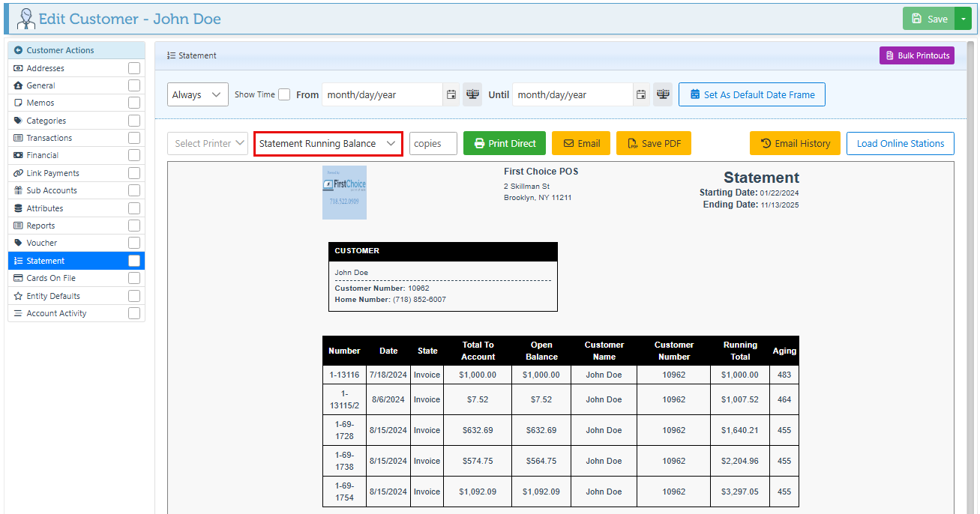Image resolution: width=980 pixels, height=514 pixels.
Task: Click the Until date calendar icon
Action: [642, 94]
